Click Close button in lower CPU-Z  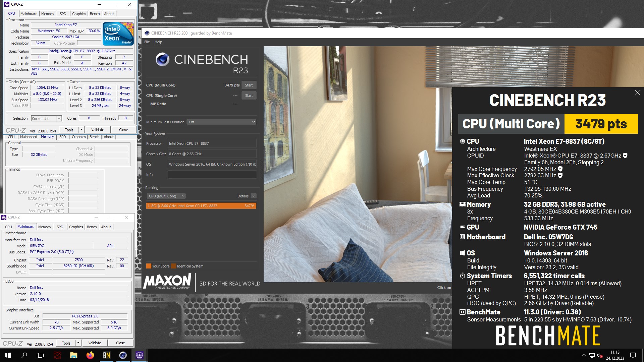click(120, 343)
